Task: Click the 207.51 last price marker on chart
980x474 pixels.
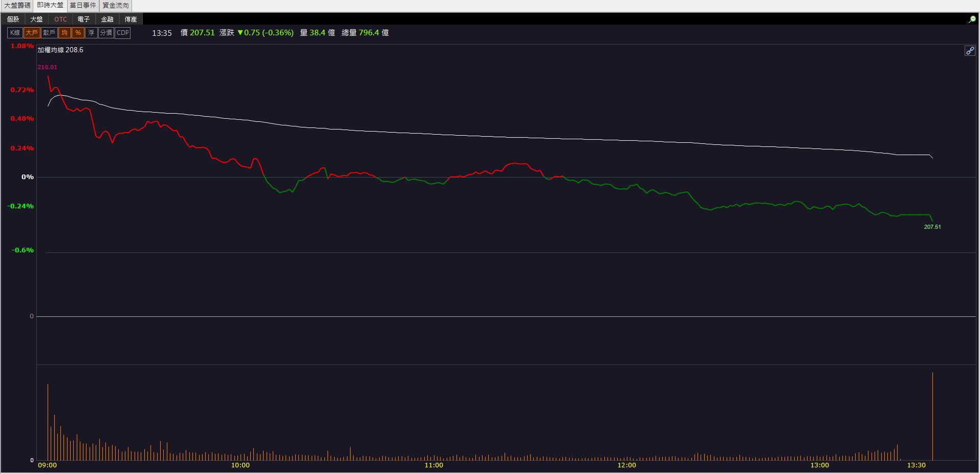Action: tap(932, 227)
